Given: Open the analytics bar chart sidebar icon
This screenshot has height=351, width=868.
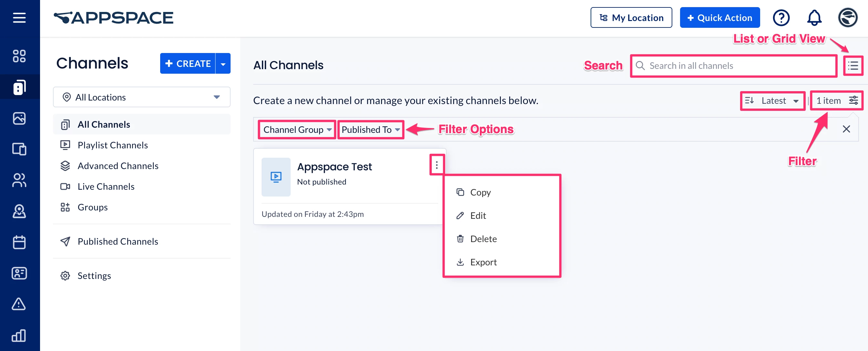Looking at the screenshot, I should 19,335.
